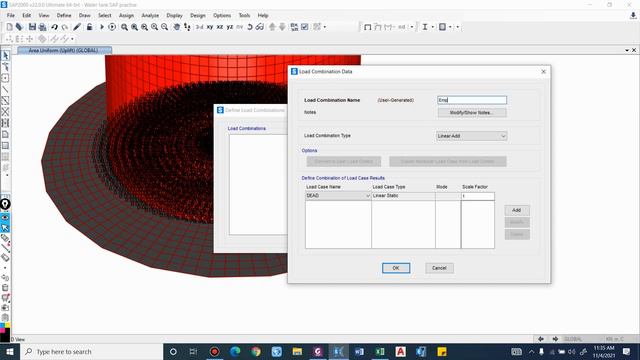Screen dimensions: 640x360
Task: Switch to the yz plane view
Action: (x=230, y=27)
